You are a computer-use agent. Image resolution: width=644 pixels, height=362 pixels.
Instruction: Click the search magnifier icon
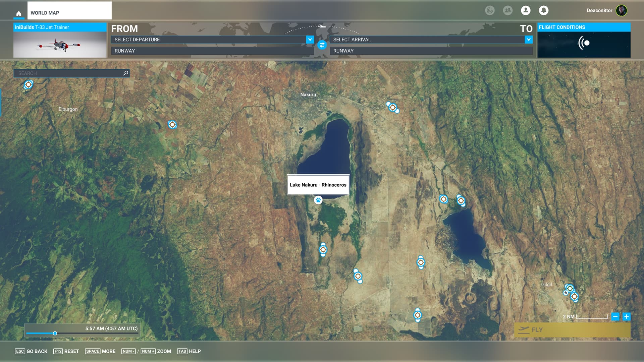click(x=126, y=73)
